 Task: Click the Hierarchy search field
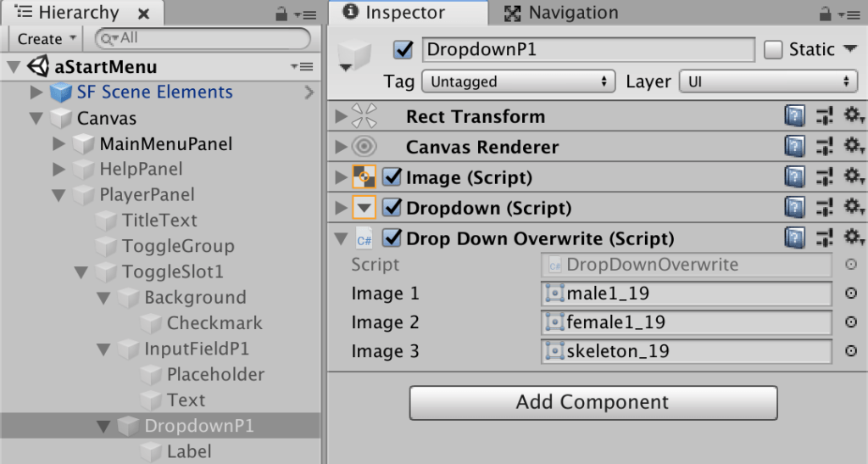(203, 38)
